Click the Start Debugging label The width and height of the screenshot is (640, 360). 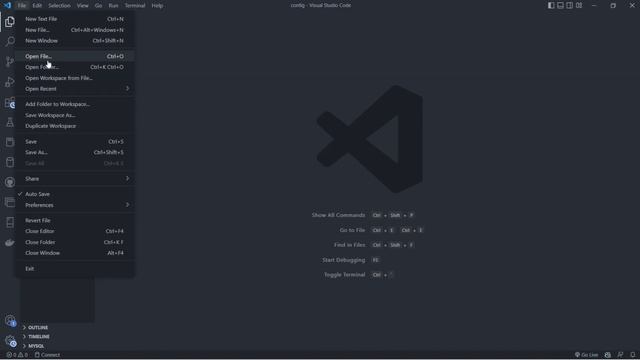coord(344,260)
